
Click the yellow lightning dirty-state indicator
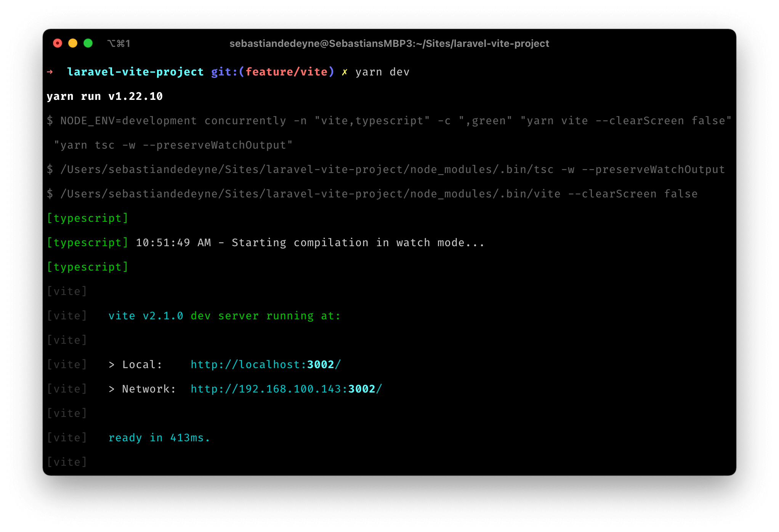coord(344,72)
